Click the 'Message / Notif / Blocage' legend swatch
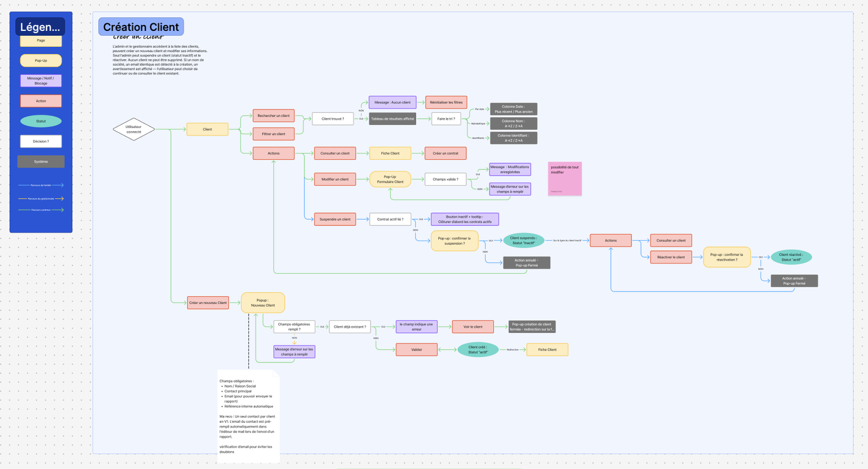Viewport: 868px width, 469px height. click(41, 81)
